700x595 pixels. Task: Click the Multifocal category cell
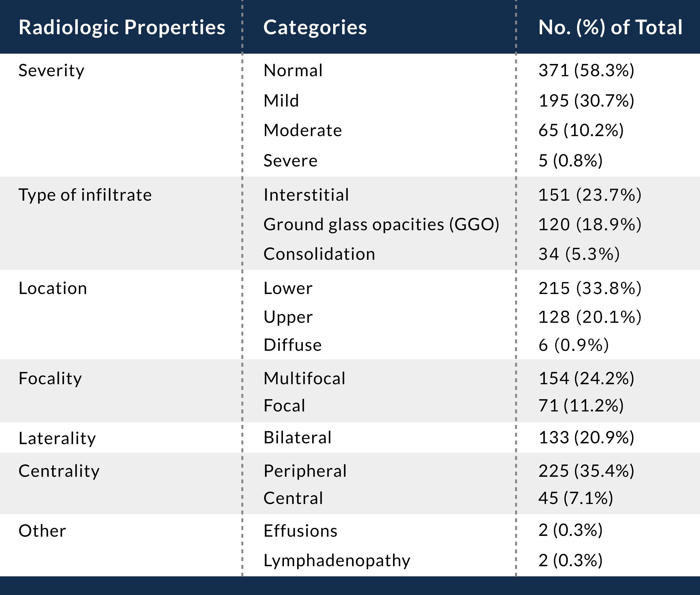click(304, 379)
